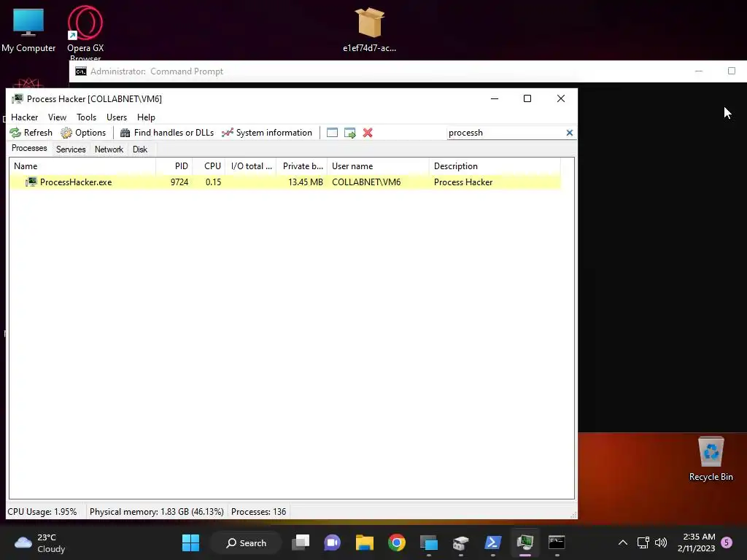Select the Recycle Bin desktop icon
Image resolution: width=747 pixels, height=560 pixels.
tap(711, 459)
